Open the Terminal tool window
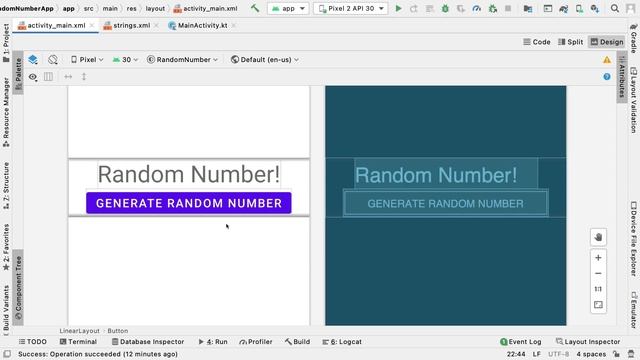 [78, 342]
